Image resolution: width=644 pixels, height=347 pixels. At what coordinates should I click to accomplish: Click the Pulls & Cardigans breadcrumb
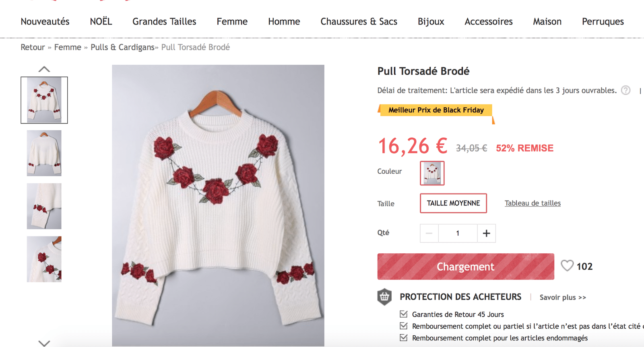[122, 47]
